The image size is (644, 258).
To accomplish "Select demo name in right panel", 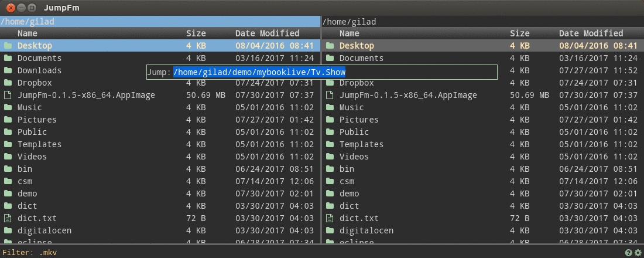I will tap(349, 193).
